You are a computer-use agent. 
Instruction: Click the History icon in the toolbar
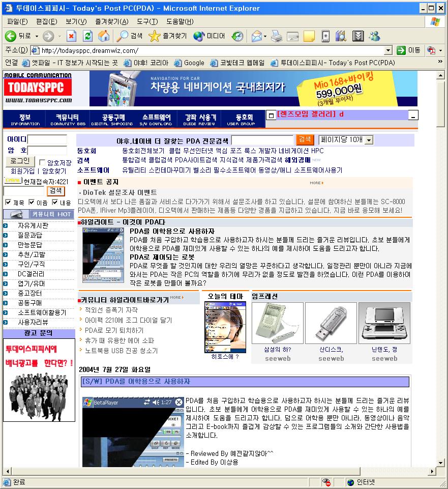pyautogui.click(x=237, y=36)
